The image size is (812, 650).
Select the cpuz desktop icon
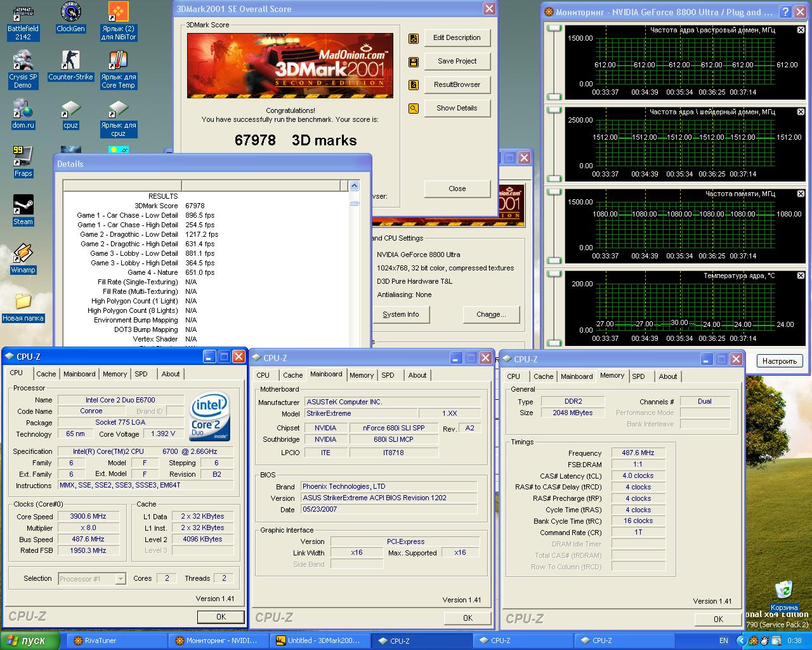point(70,114)
